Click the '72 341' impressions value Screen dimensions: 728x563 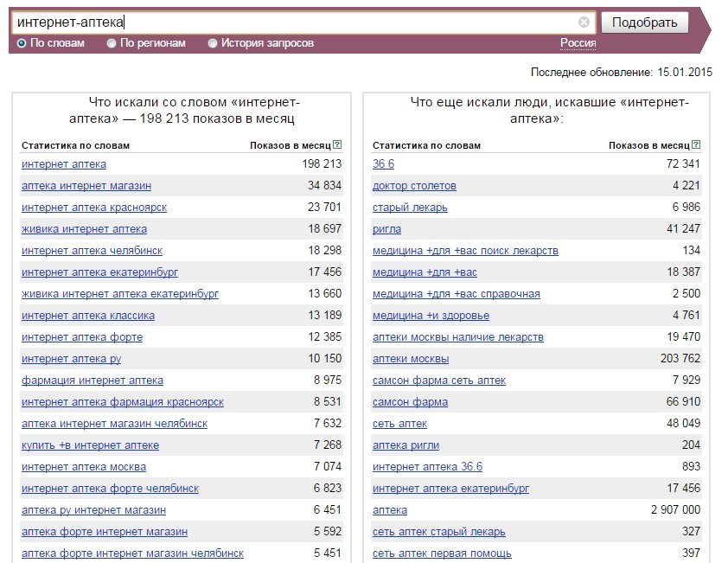tap(683, 163)
